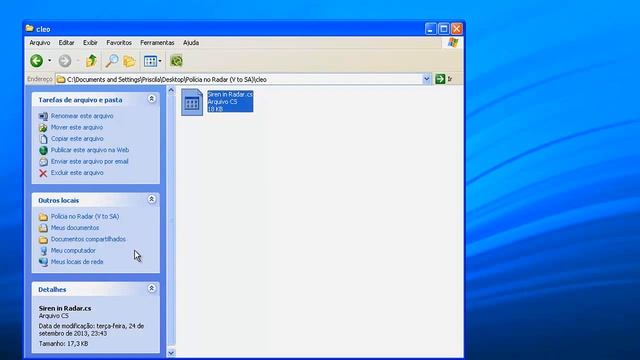Click the cleo folder icon in title bar
The width and height of the screenshot is (640, 360).
pyautogui.click(x=29, y=29)
